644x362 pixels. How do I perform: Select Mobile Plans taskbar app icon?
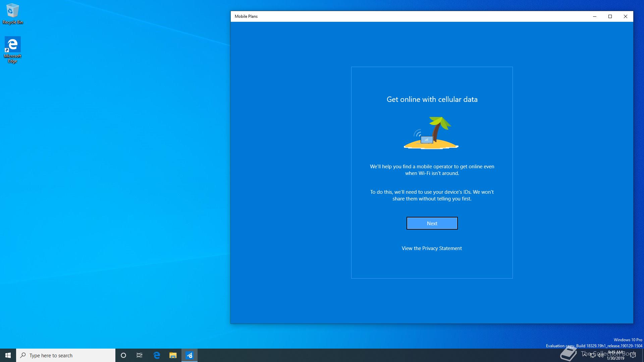pos(190,355)
